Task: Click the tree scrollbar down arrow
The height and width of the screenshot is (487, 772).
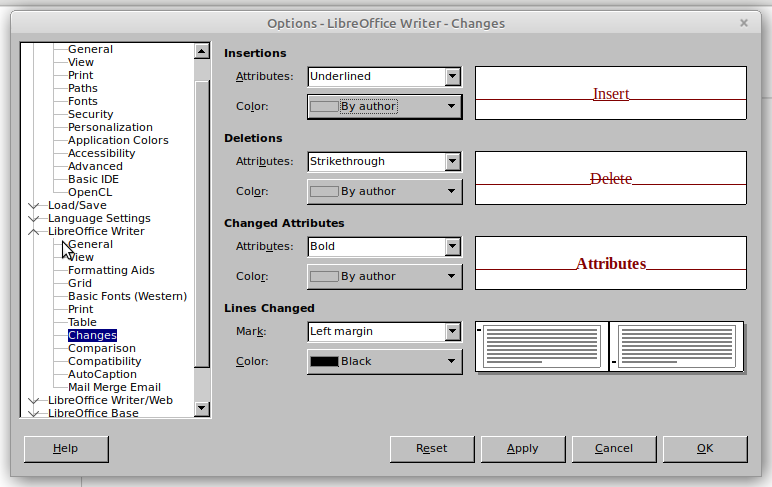Action: pyautogui.click(x=202, y=408)
